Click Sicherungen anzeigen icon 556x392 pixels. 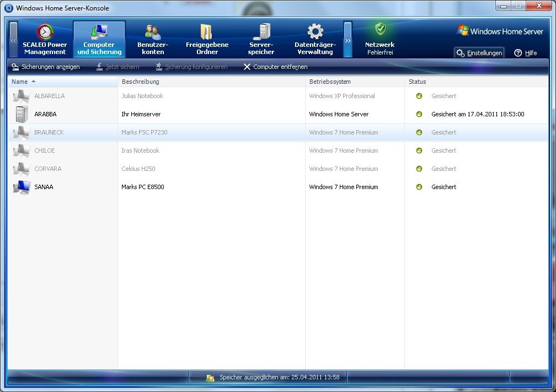(15, 67)
